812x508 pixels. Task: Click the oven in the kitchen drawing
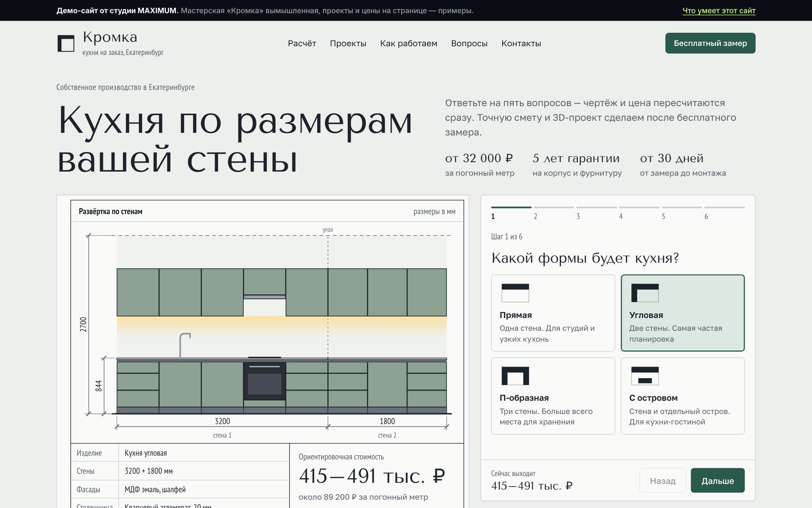coord(264,381)
